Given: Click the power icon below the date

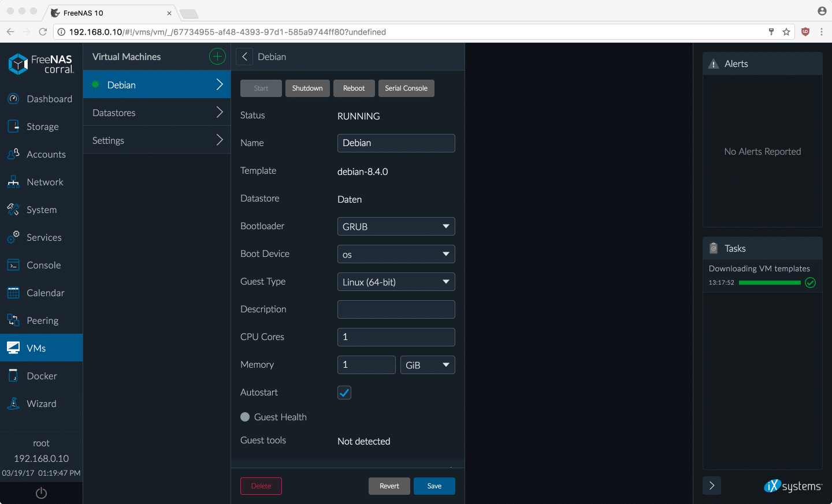Looking at the screenshot, I should coord(41,493).
